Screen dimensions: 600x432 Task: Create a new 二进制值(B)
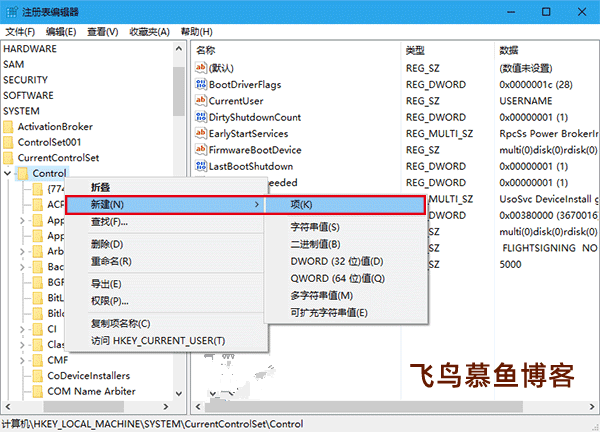point(346,244)
